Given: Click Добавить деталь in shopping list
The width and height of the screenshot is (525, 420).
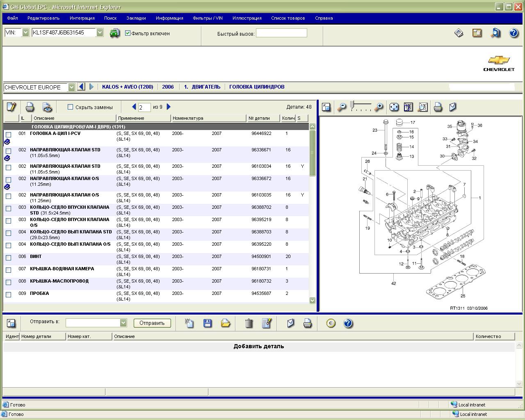Looking at the screenshot, I should tap(259, 346).
